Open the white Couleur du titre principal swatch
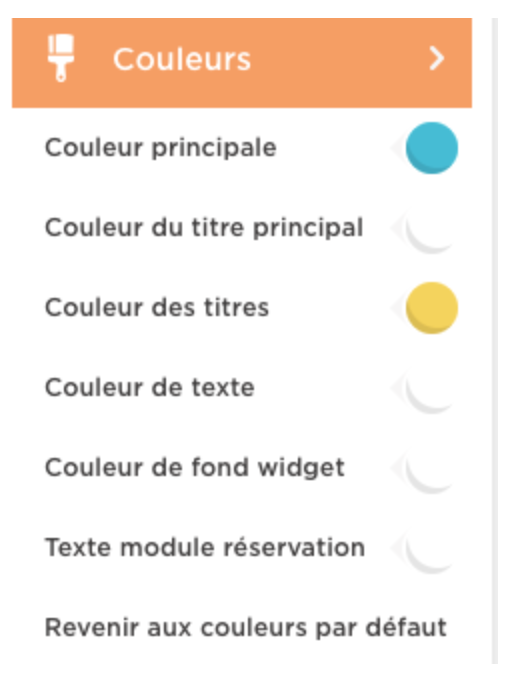Image resolution: width=514 pixels, height=682 pixels. (x=432, y=228)
